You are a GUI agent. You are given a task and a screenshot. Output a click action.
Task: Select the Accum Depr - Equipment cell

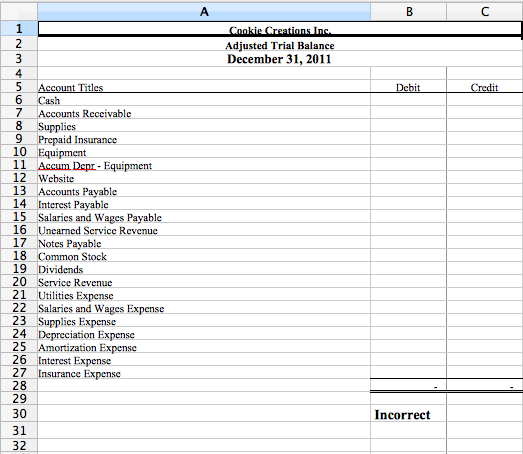click(x=204, y=165)
